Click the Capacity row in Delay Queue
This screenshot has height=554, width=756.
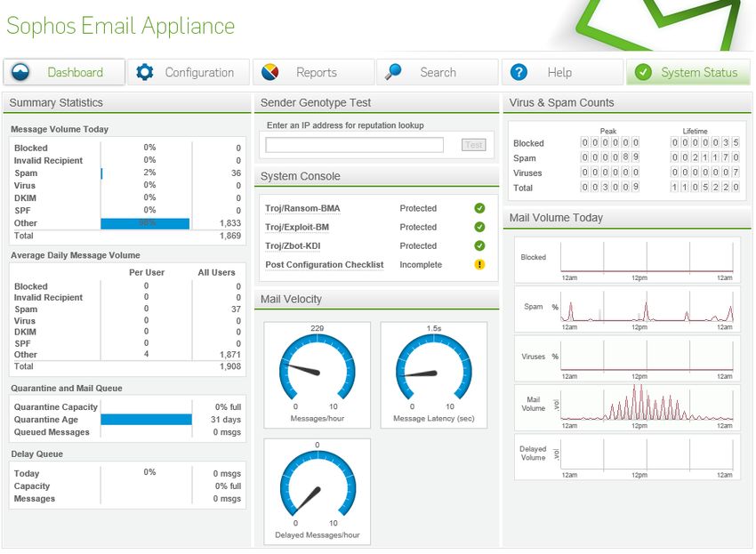(127, 486)
